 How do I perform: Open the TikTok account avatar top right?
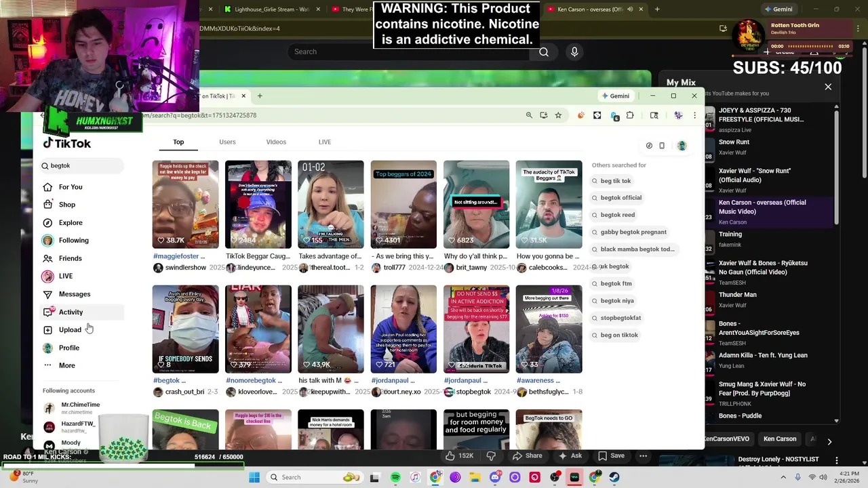(x=682, y=146)
